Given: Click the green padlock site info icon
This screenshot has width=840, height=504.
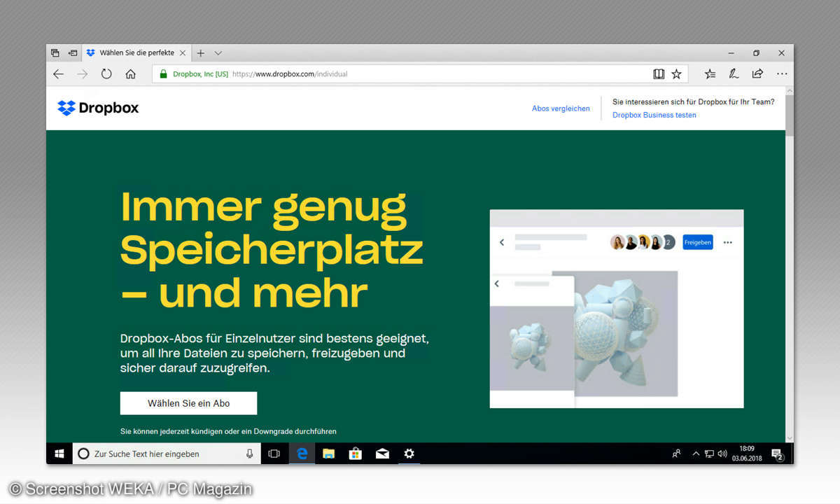Looking at the screenshot, I should point(164,73).
